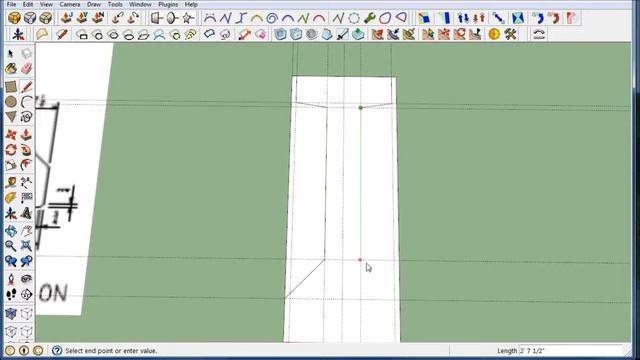Select the Arc tool
Viewport: 640px width, 360px height.
[x=27, y=102]
